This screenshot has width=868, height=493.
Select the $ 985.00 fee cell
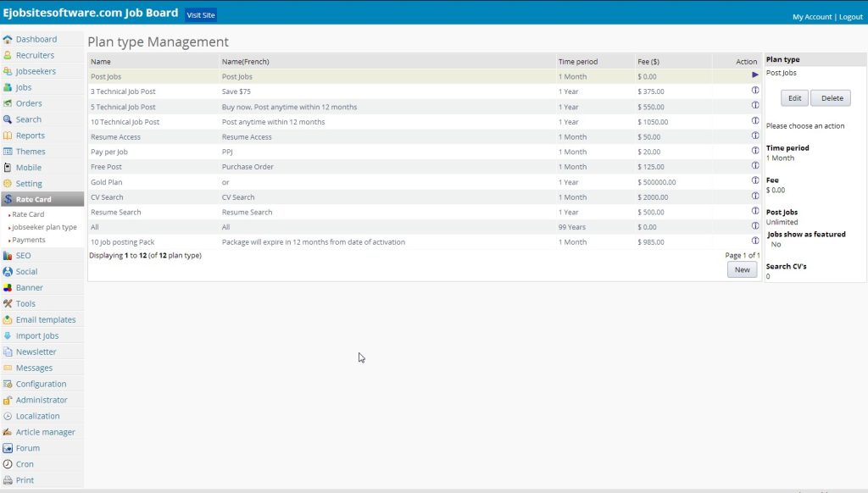point(650,241)
